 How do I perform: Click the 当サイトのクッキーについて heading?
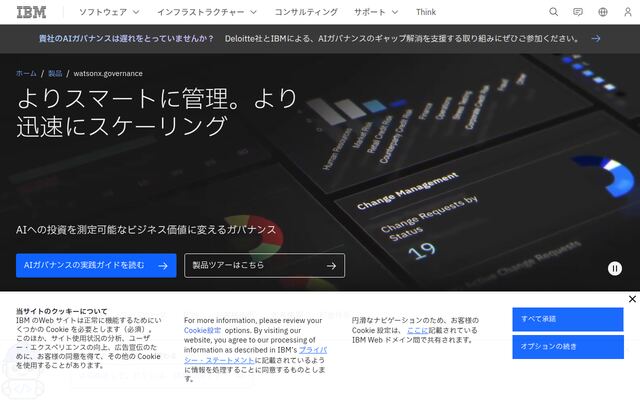61,311
